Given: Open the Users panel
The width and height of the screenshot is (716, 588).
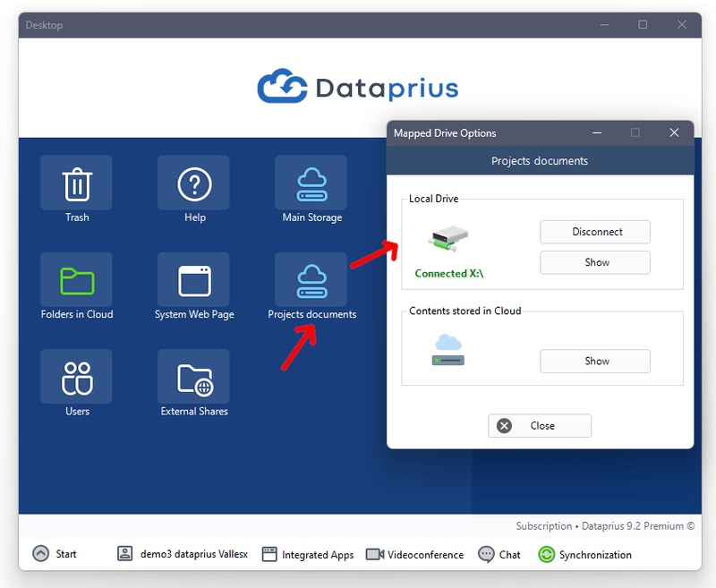Looking at the screenshot, I should (x=76, y=376).
